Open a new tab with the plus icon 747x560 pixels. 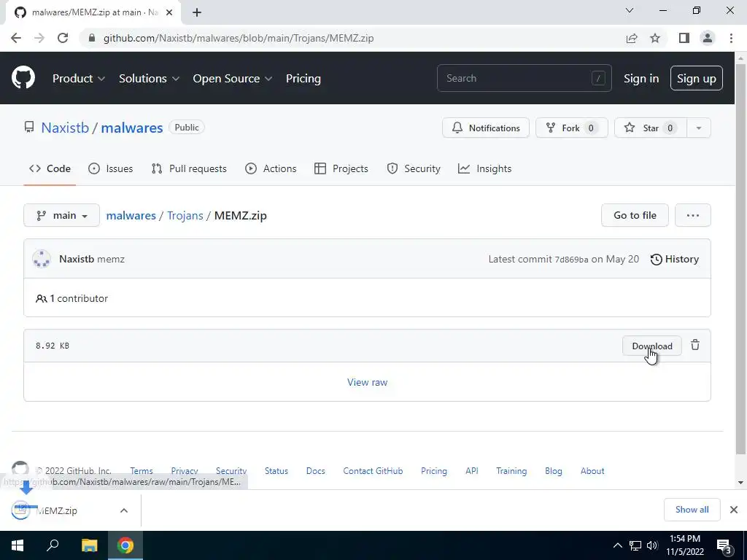click(x=197, y=12)
